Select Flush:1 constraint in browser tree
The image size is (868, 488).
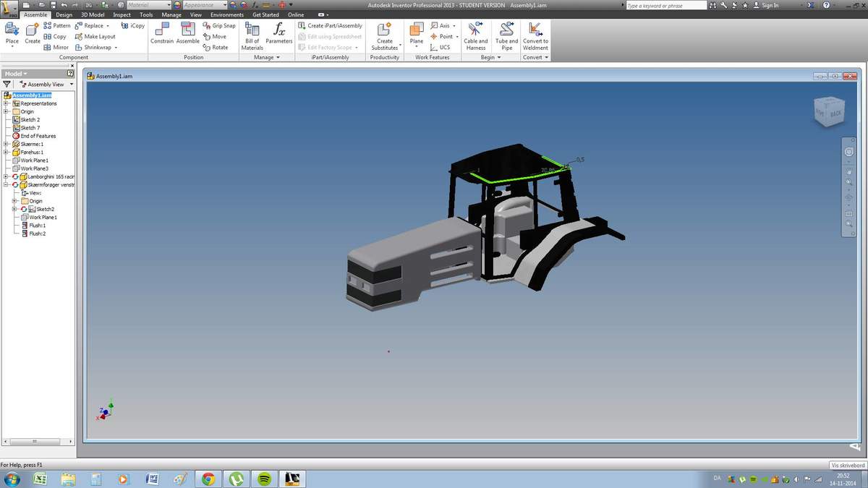pyautogui.click(x=37, y=226)
